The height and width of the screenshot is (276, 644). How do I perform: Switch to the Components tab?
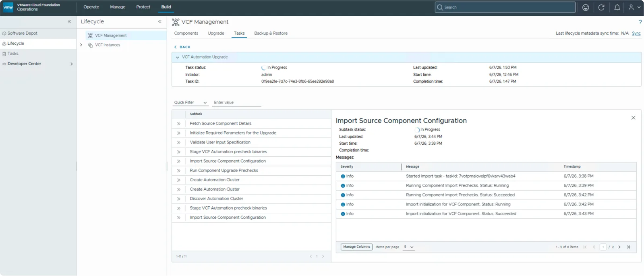(x=186, y=33)
